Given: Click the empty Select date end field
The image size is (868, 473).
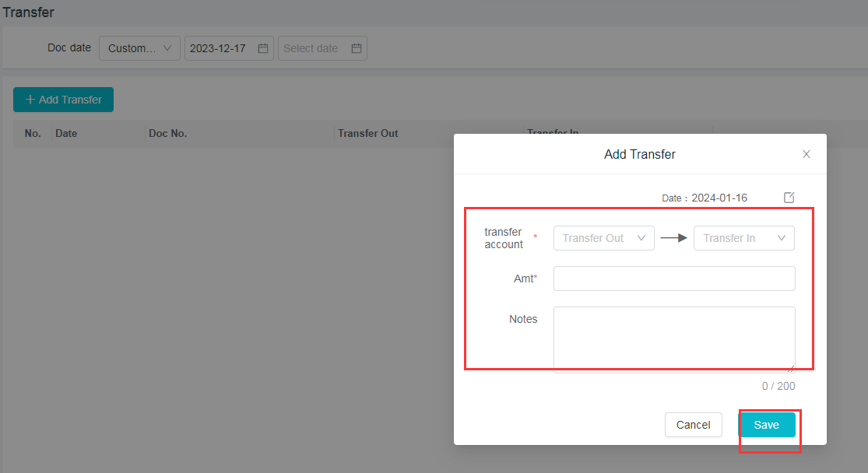Looking at the screenshot, I should 311,48.
